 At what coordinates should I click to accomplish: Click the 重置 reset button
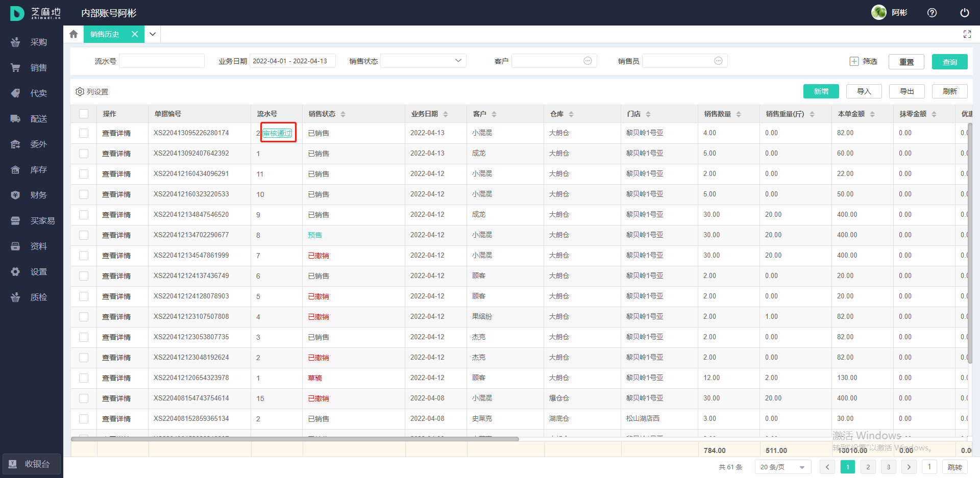pyautogui.click(x=906, y=62)
